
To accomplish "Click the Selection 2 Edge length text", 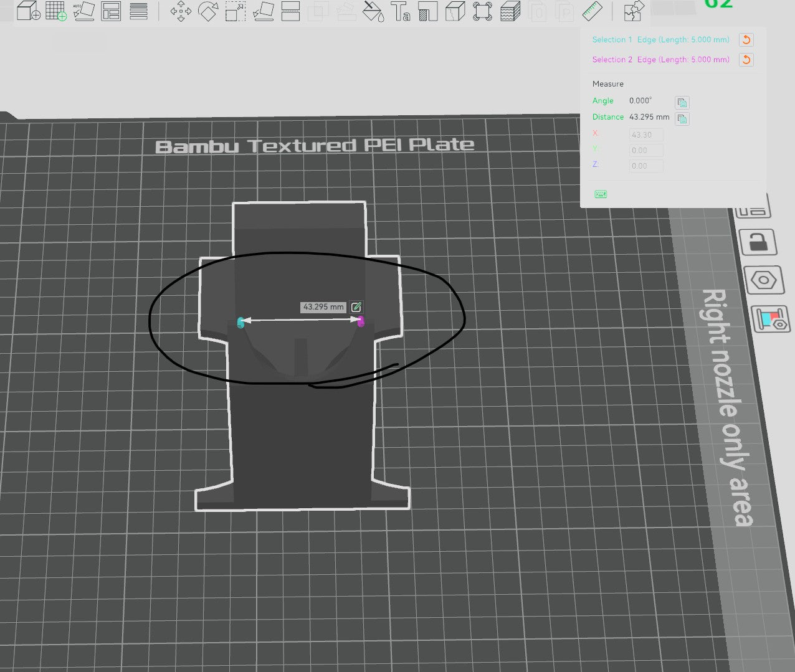I will click(683, 59).
